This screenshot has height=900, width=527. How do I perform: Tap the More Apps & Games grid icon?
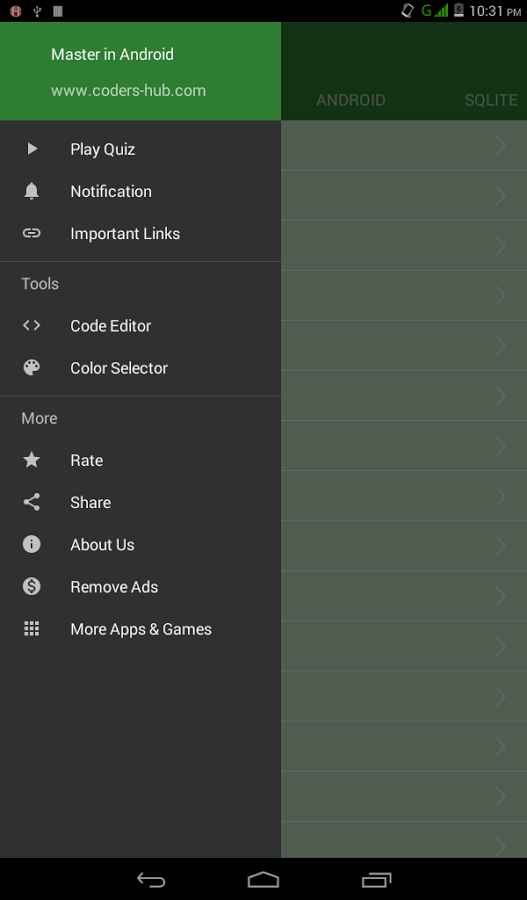coord(32,629)
